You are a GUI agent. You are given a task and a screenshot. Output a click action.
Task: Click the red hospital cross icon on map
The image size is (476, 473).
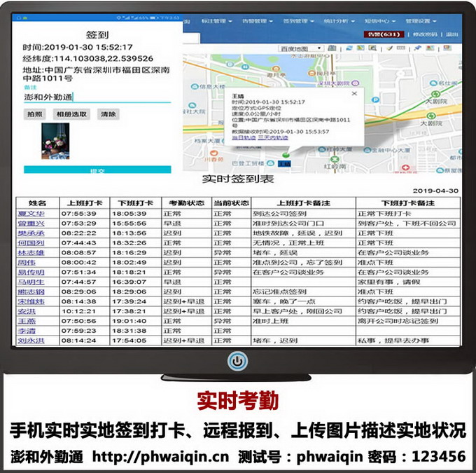click(x=405, y=167)
